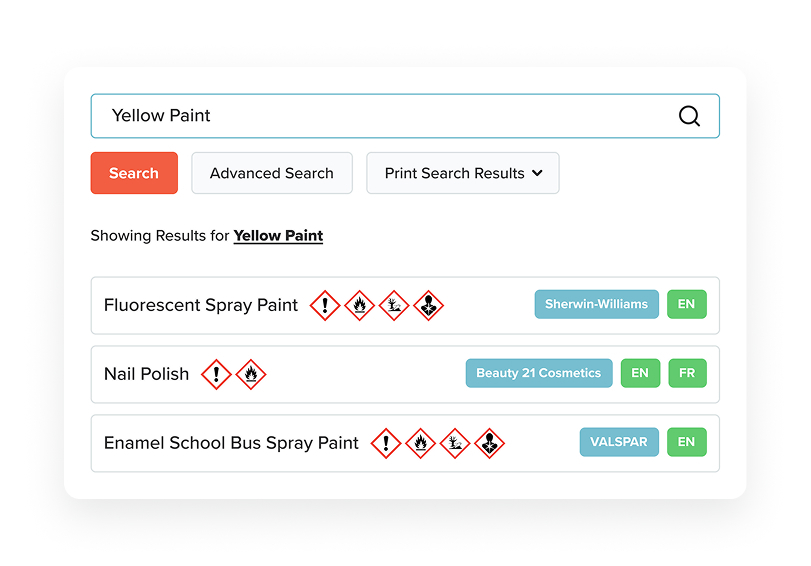This screenshot has width=811, height=566.
Task: Click exclamation hazard icon for Fluorescent Spray Paint
Action: click(325, 305)
